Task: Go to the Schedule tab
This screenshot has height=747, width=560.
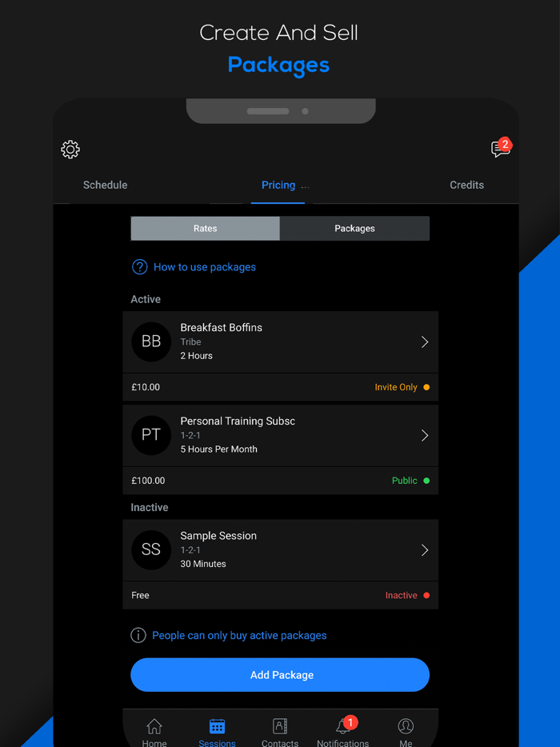Action: tap(106, 185)
